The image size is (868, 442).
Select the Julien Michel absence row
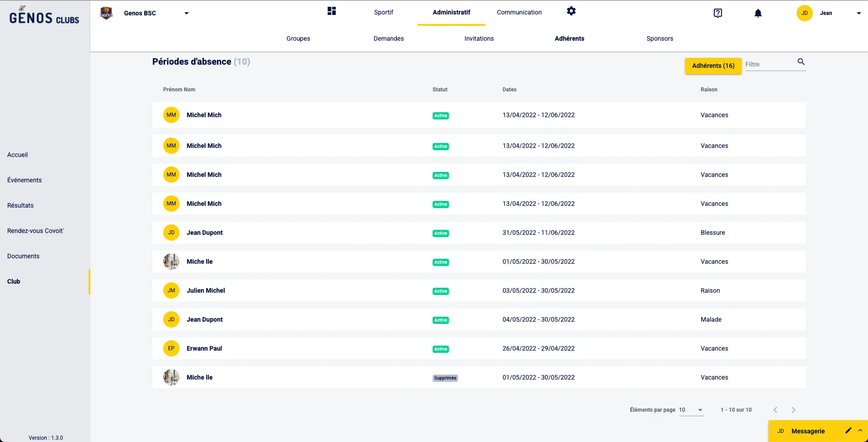click(479, 290)
